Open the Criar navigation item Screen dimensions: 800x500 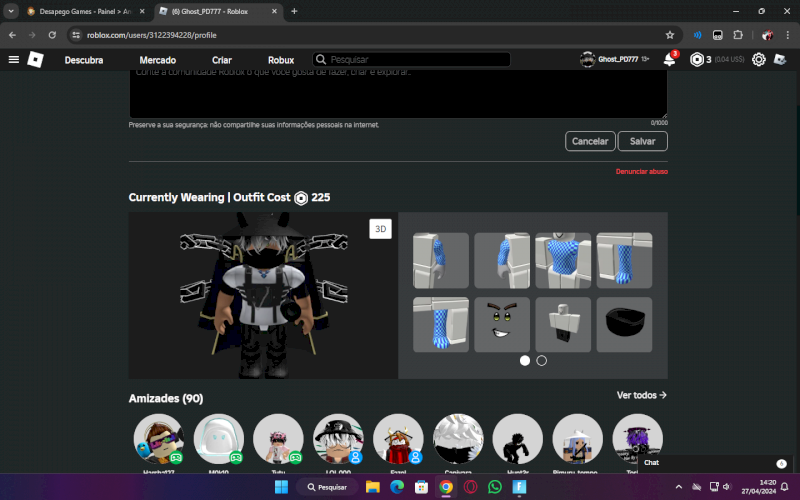221,60
